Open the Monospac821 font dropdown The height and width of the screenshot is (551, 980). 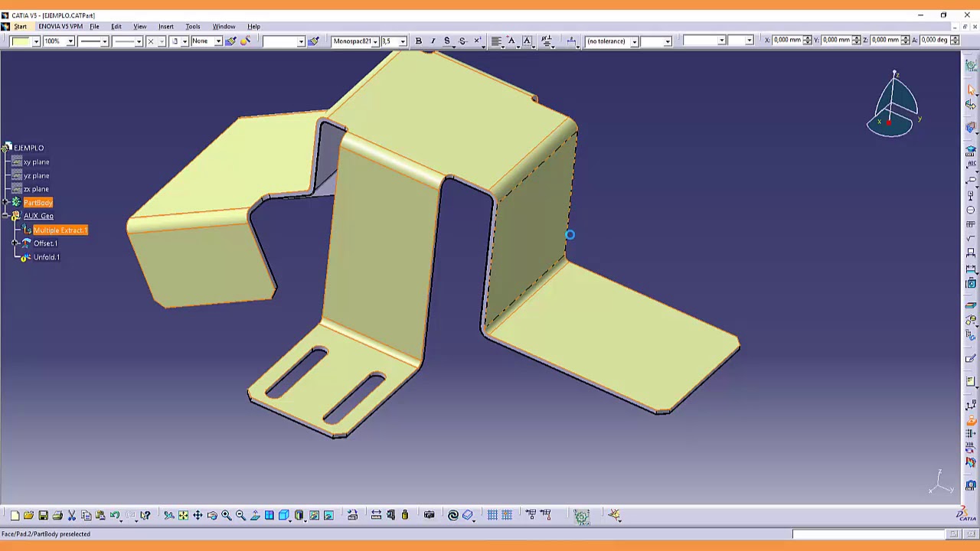(x=375, y=41)
